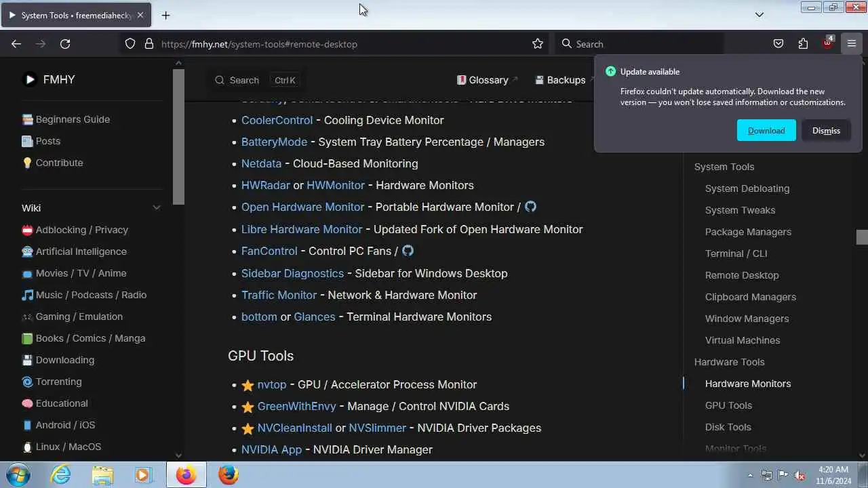Click the volume muted tray icon
The width and height of the screenshot is (868, 488).
tap(800, 476)
